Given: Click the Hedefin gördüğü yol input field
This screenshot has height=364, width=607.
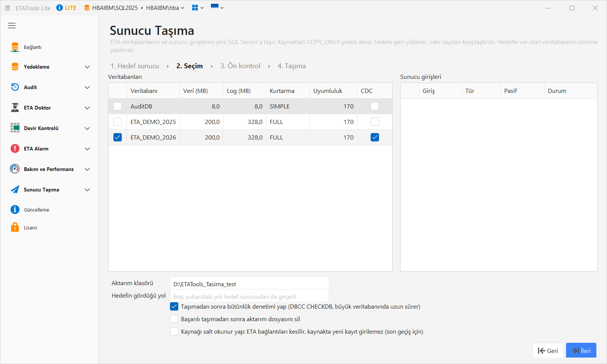Looking at the screenshot, I should (250, 296).
